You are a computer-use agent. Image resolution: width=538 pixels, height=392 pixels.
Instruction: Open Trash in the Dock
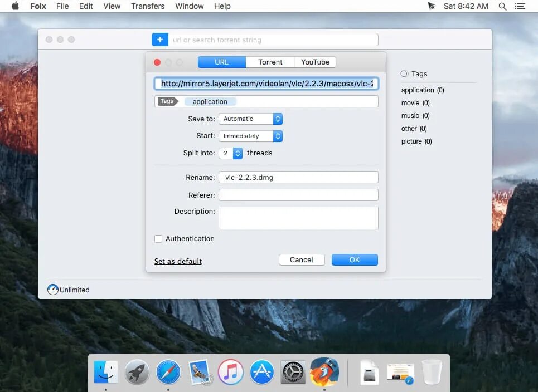click(x=432, y=372)
